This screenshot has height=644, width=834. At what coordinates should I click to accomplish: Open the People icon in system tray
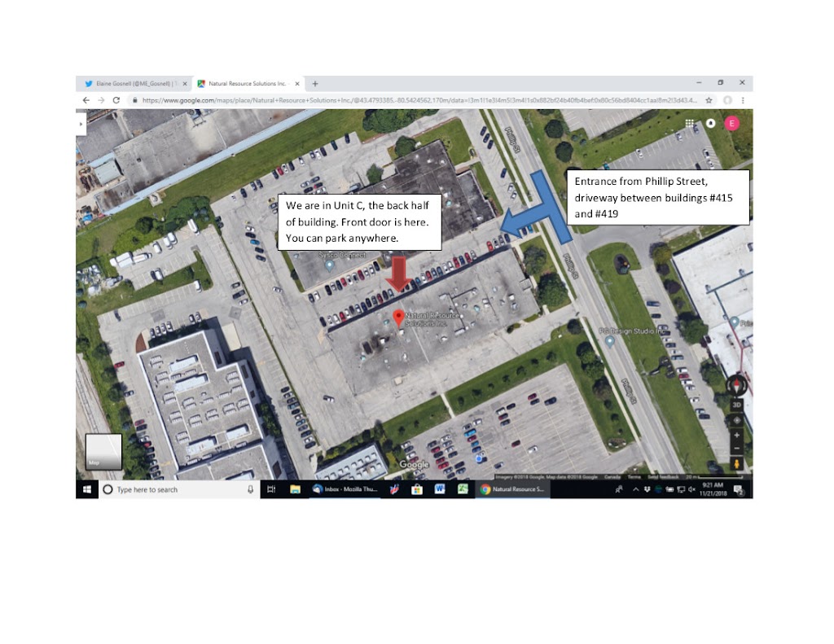pyautogui.click(x=619, y=489)
